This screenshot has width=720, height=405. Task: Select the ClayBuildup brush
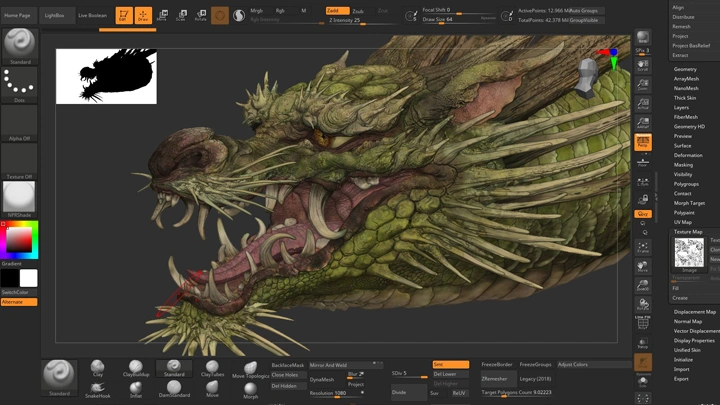(x=136, y=368)
